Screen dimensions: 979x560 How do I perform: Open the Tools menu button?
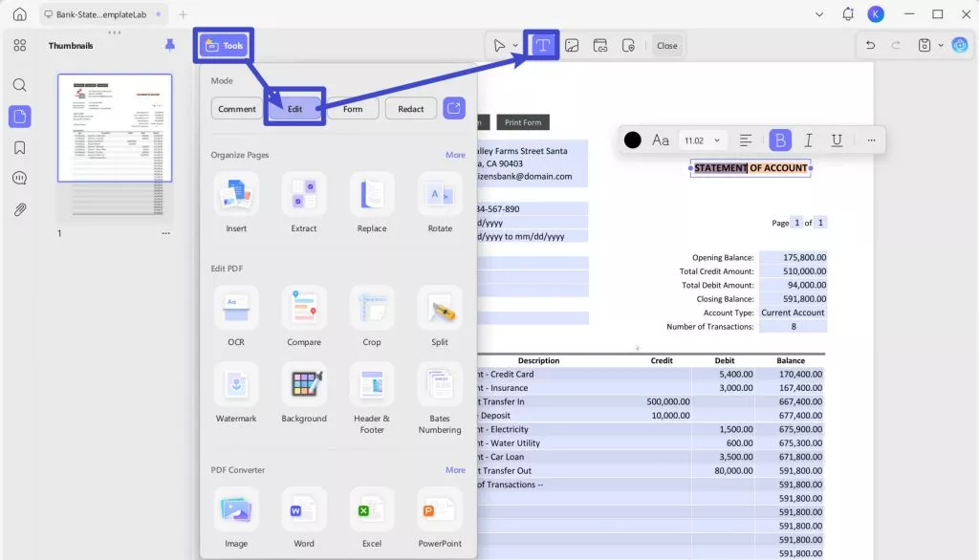click(224, 46)
